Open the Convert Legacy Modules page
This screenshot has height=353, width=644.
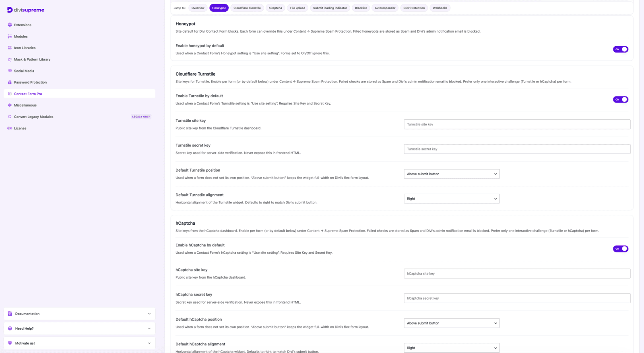tap(79, 117)
